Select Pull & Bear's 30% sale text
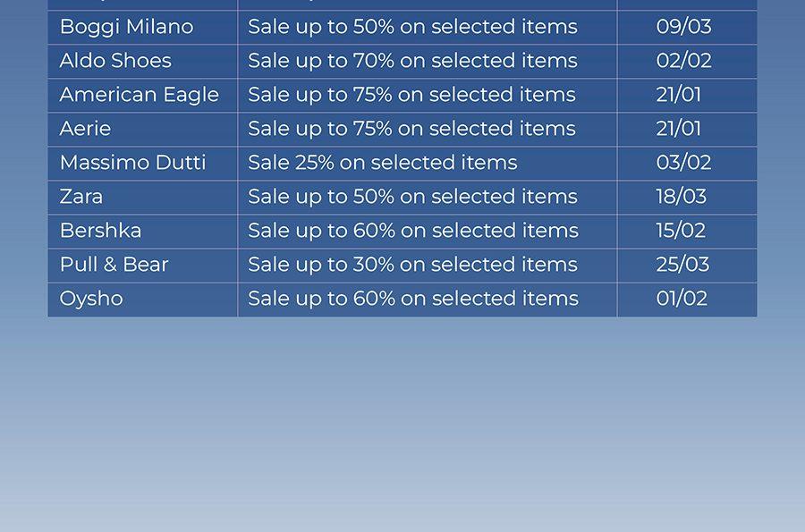Image resolution: width=805 pixels, height=532 pixels. coord(412,265)
